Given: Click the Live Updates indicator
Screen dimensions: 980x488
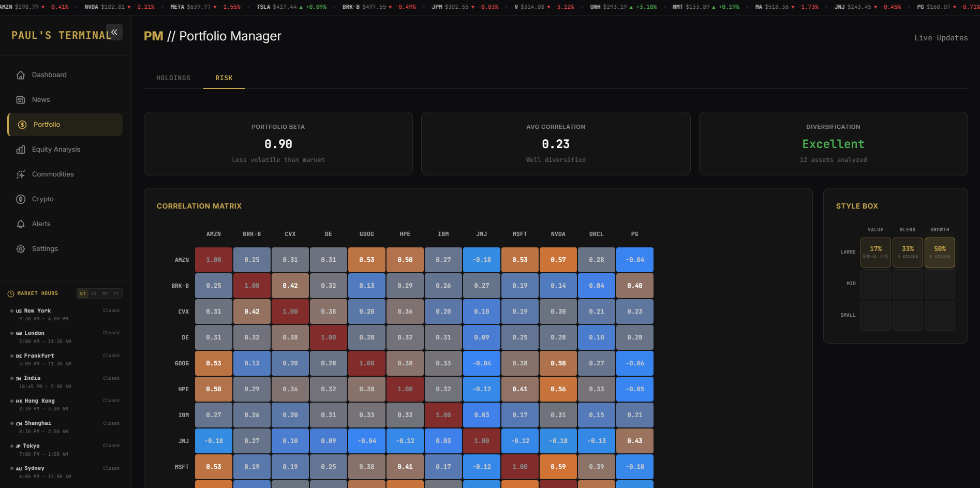Looking at the screenshot, I should [941, 37].
